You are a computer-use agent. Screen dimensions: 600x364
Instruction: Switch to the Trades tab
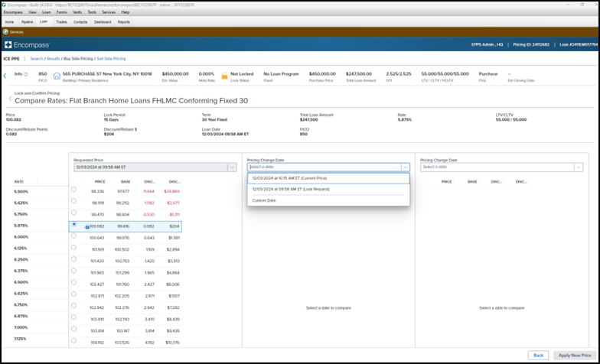(61, 21)
